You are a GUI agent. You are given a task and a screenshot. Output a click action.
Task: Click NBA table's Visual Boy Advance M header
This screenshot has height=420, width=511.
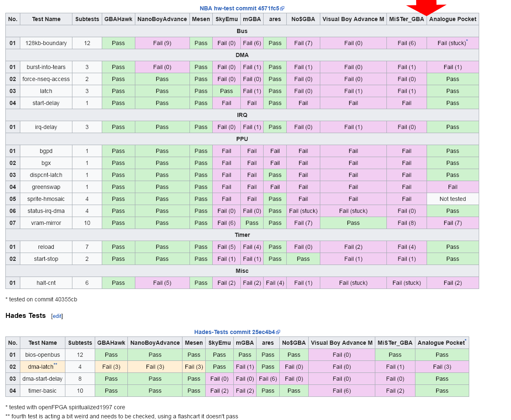(353, 19)
